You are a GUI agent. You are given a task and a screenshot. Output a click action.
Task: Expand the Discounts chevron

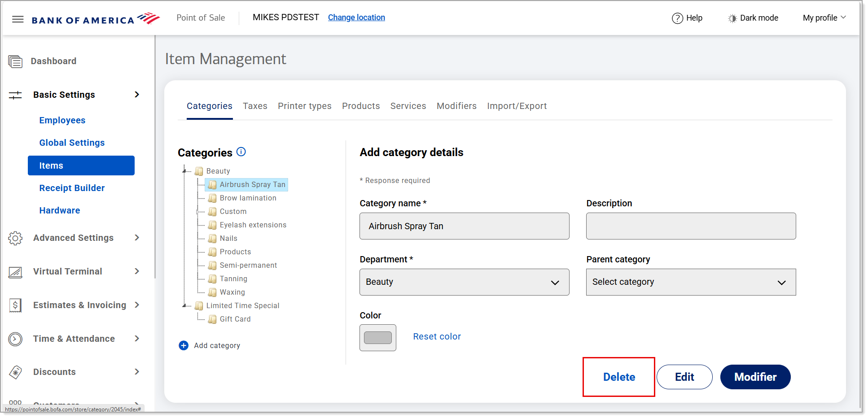point(137,372)
